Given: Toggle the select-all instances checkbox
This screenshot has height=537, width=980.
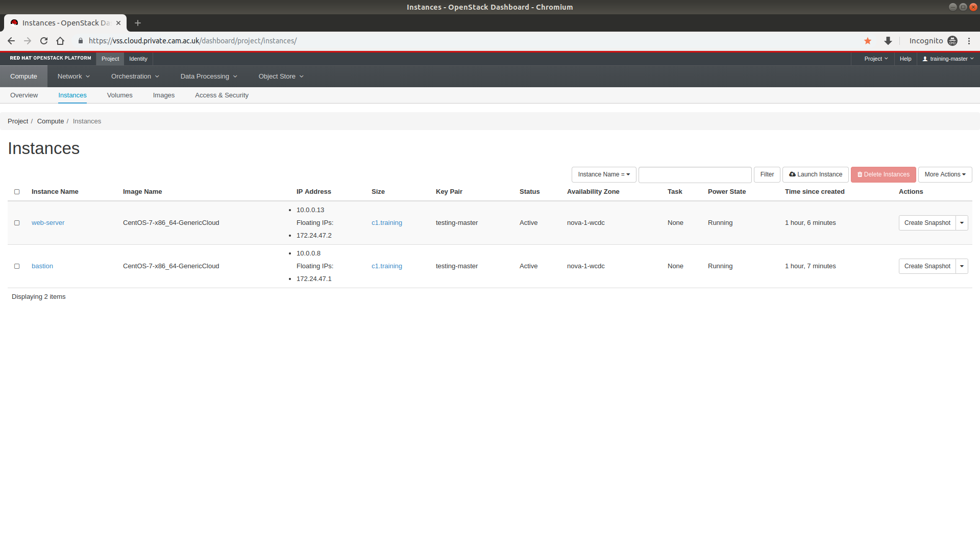Looking at the screenshot, I should tap(17, 192).
